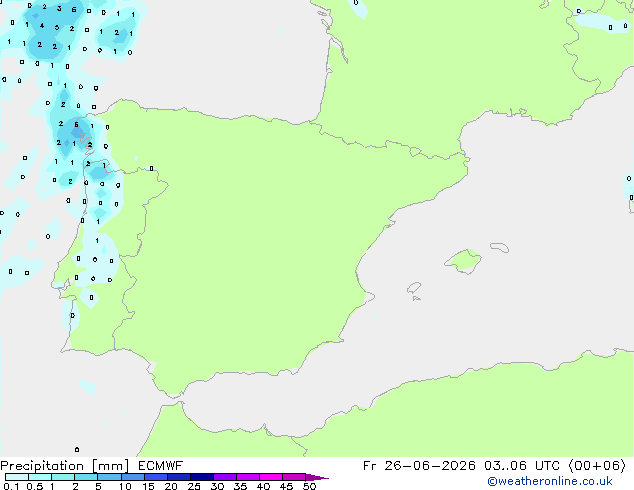The width and height of the screenshot is (634, 490).
Task: Click the '03..06 UTC' time text
Action: [522, 466]
